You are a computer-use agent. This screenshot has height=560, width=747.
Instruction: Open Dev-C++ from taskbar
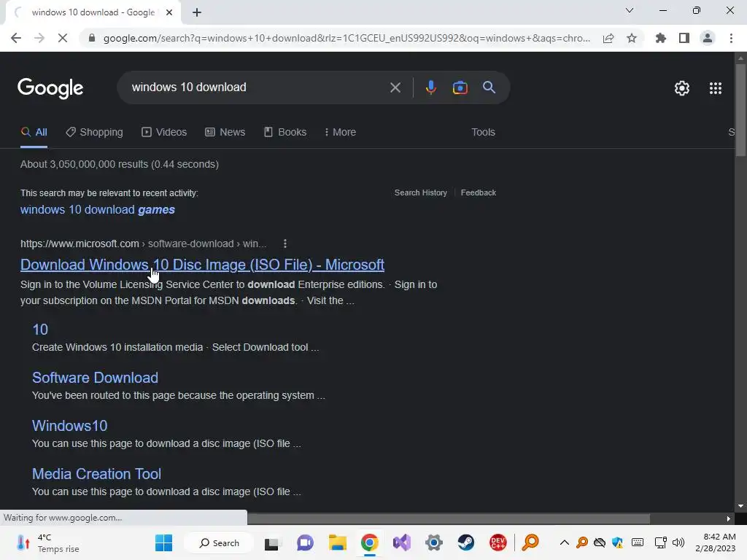498,542
